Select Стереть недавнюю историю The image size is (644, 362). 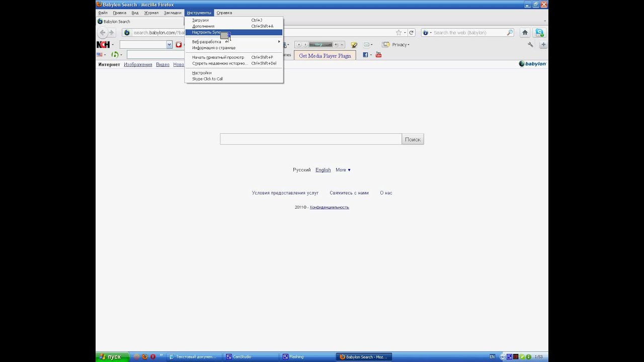tap(234, 63)
